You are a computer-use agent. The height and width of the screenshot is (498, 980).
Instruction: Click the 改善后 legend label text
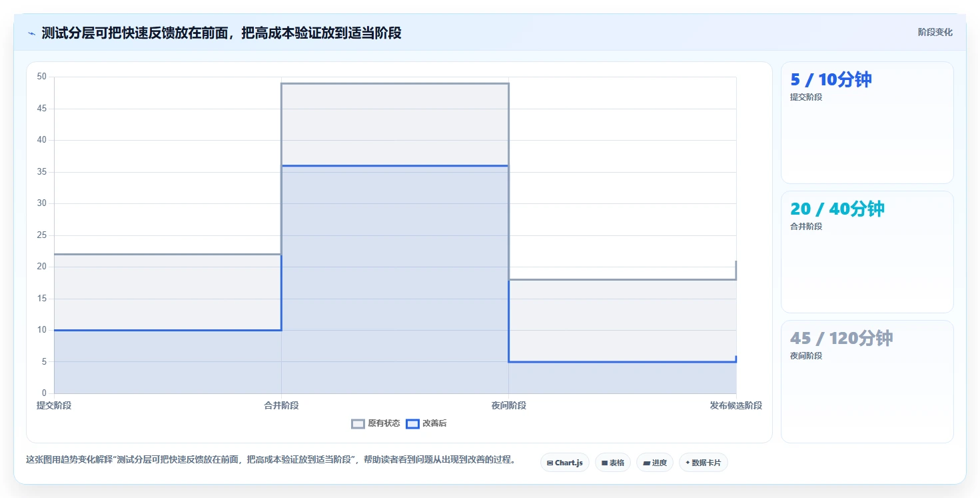434,423
